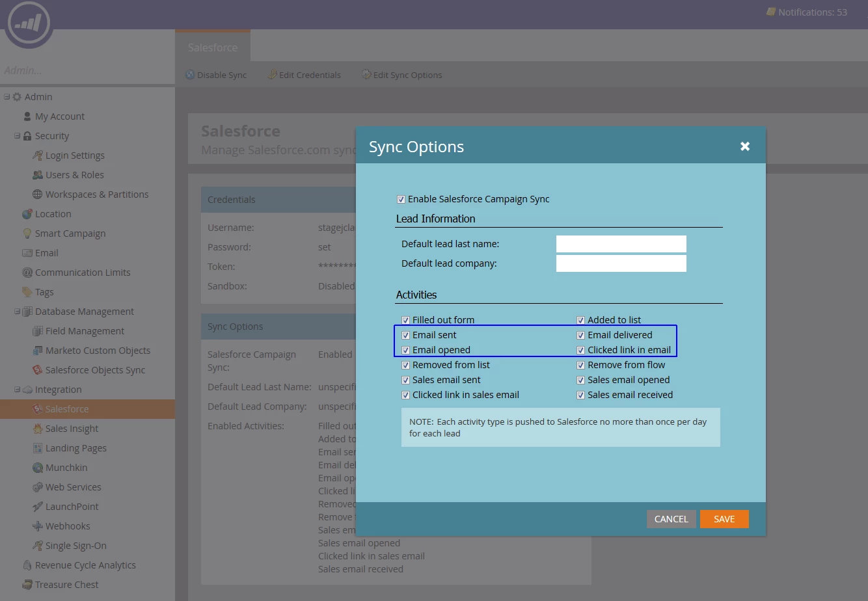The height and width of the screenshot is (601, 868).
Task: Select the Salesforce tab
Action: click(213, 47)
